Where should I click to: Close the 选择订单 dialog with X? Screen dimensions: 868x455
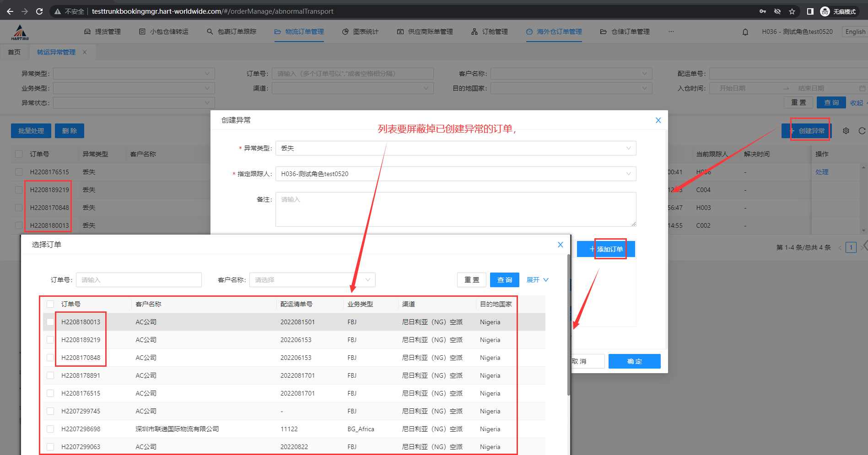tap(560, 245)
